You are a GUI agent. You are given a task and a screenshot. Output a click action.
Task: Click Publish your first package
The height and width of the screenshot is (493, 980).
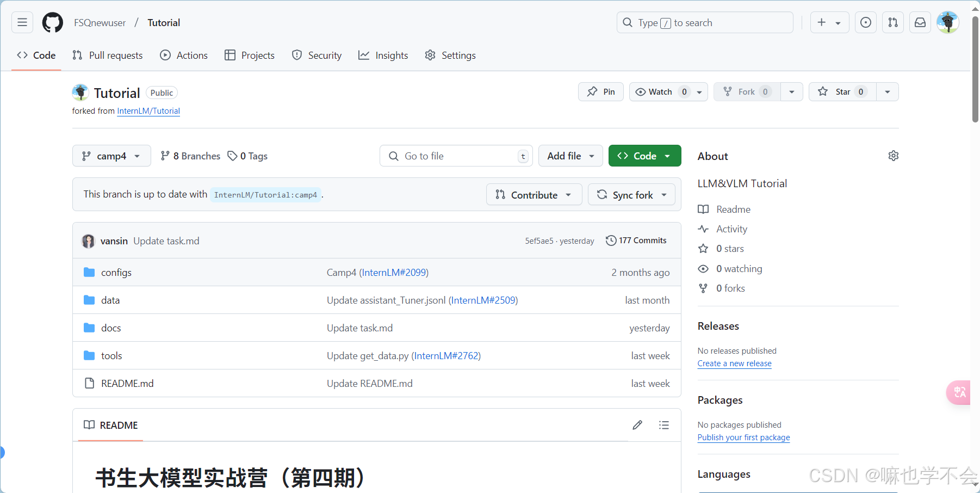click(x=743, y=437)
